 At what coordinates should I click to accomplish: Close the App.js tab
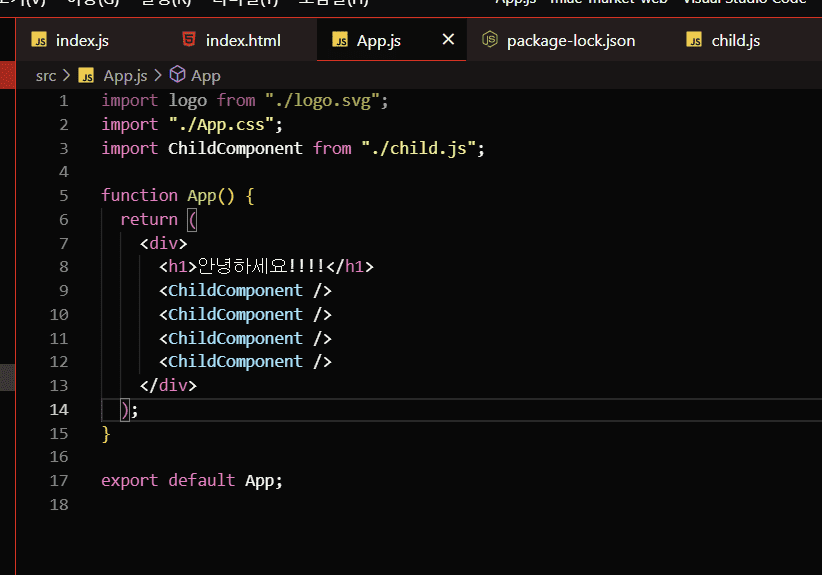pos(448,39)
